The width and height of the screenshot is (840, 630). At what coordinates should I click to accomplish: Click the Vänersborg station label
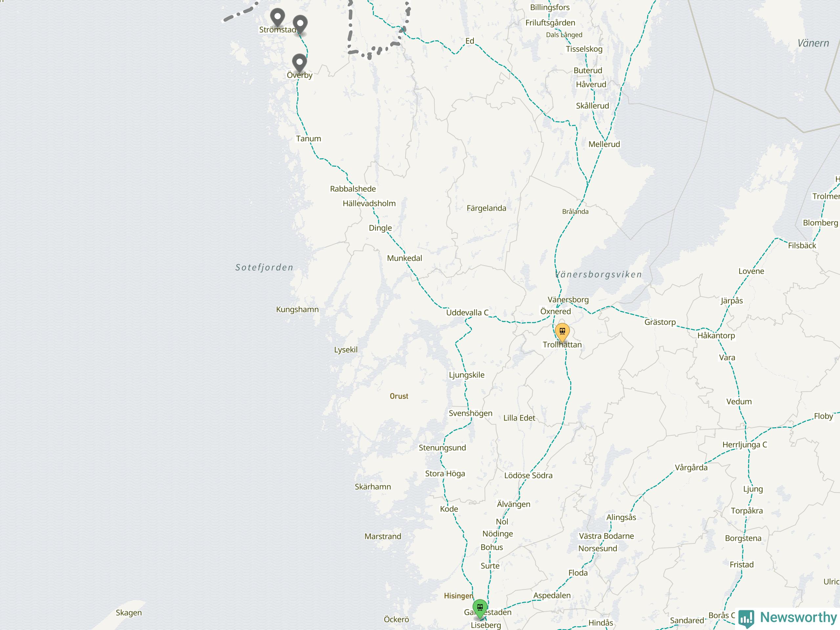tap(568, 300)
